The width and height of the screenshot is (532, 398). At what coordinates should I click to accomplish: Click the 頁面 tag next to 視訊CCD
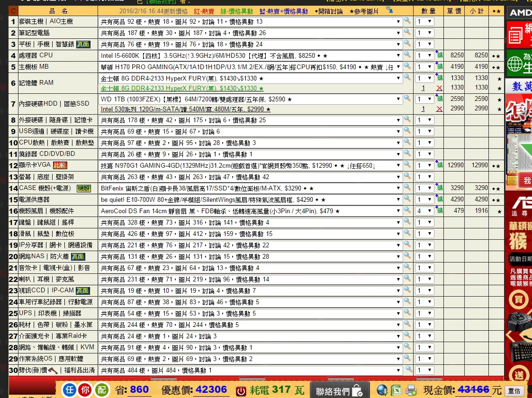tap(82, 291)
